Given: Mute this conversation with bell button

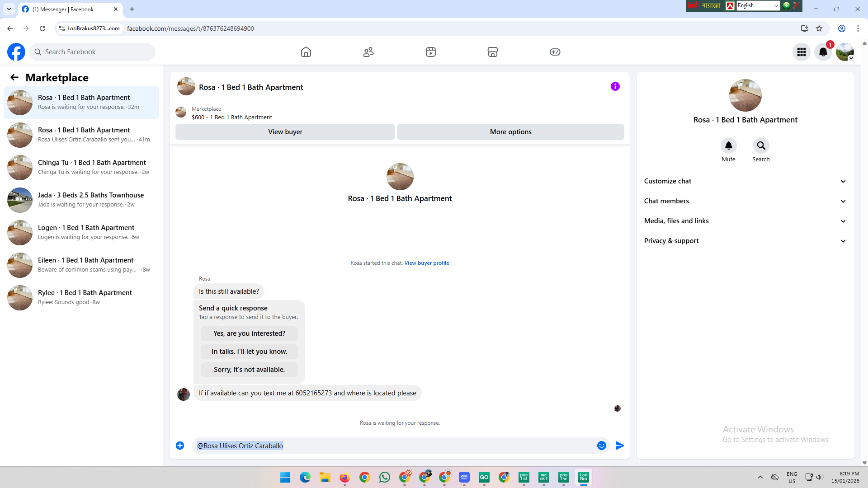Looking at the screenshot, I should [728, 145].
